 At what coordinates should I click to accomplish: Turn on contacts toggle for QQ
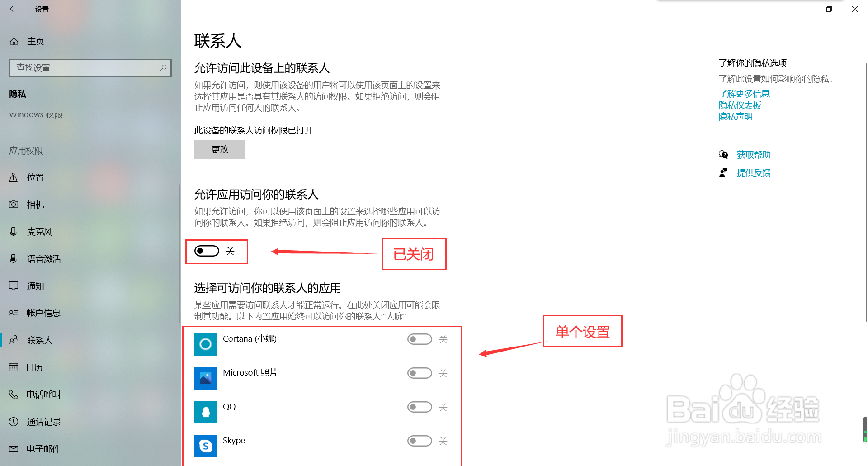point(420,407)
